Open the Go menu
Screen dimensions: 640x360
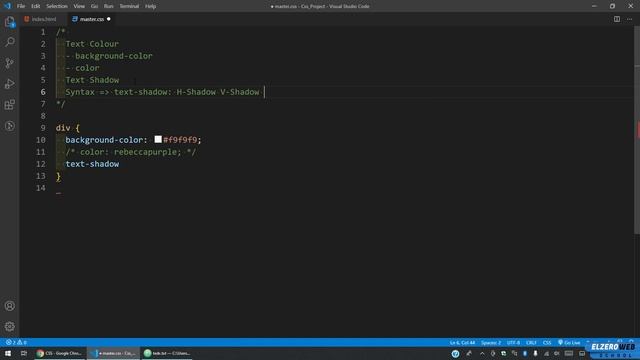(x=94, y=6)
